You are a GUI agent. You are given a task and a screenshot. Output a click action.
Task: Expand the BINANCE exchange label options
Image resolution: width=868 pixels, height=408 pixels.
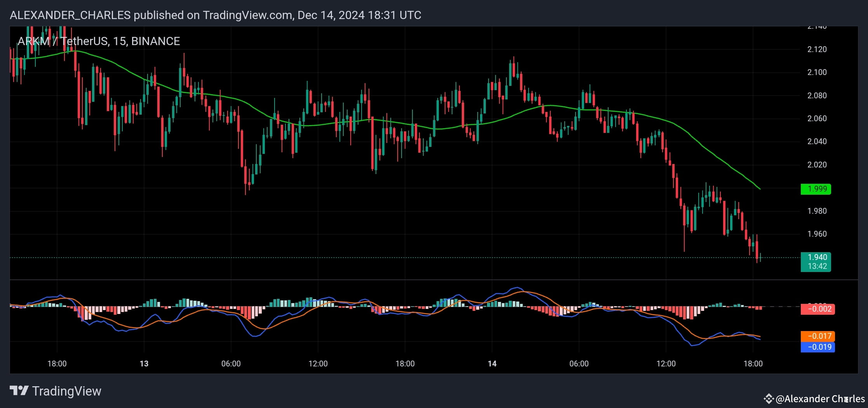(x=155, y=41)
